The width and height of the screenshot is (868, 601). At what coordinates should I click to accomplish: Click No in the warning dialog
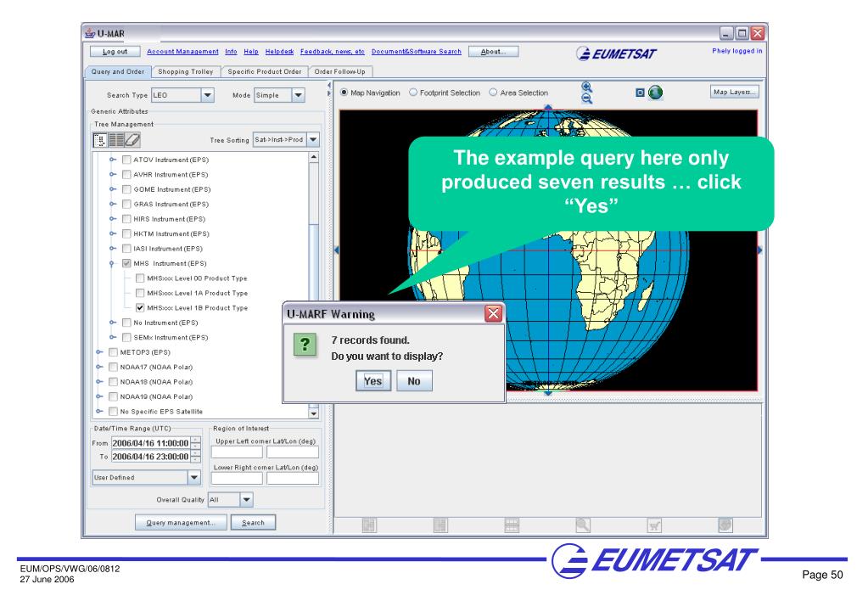tap(414, 381)
